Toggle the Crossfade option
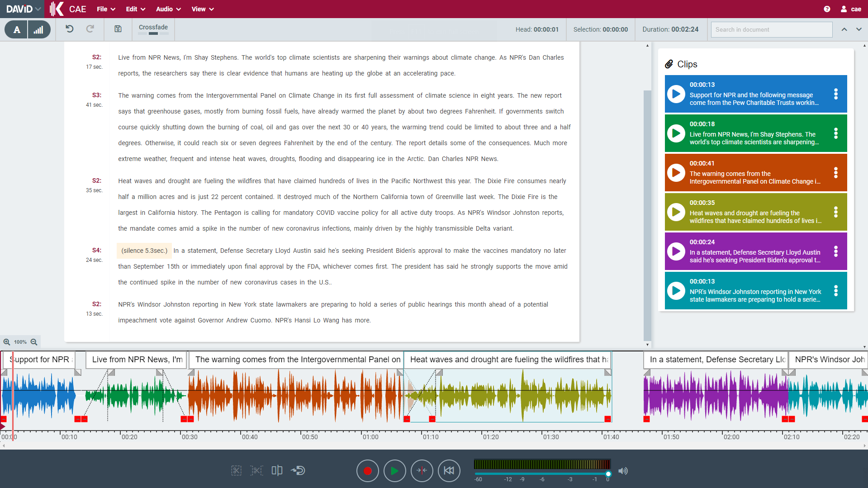This screenshot has width=868, height=488. point(153,29)
